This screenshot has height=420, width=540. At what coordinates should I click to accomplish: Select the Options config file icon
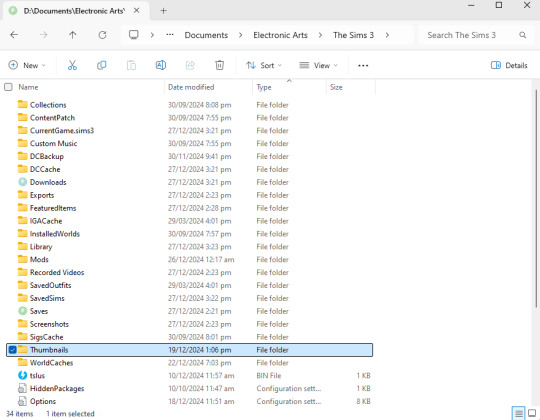pyautogui.click(x=22, y=401)
